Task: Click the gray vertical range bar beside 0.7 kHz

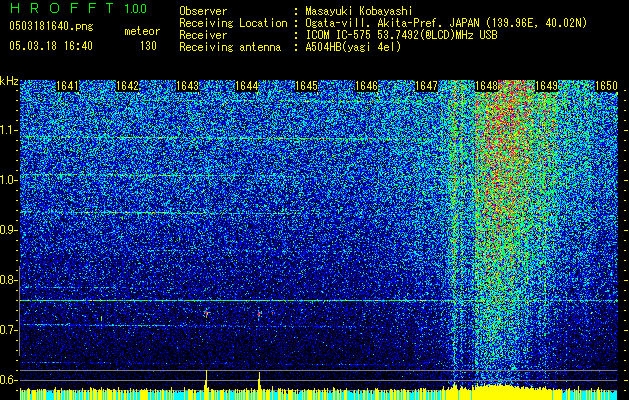Action: pos(19,311)
